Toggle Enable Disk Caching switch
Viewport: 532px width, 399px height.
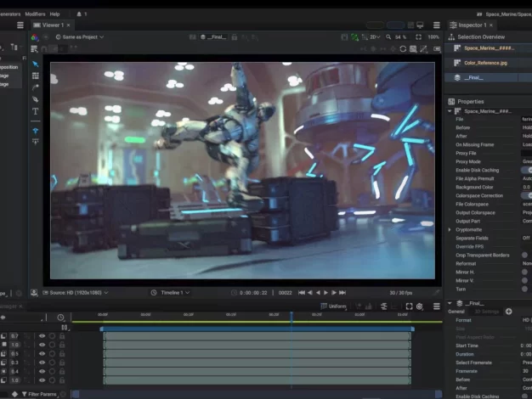(x=526, y=170)
